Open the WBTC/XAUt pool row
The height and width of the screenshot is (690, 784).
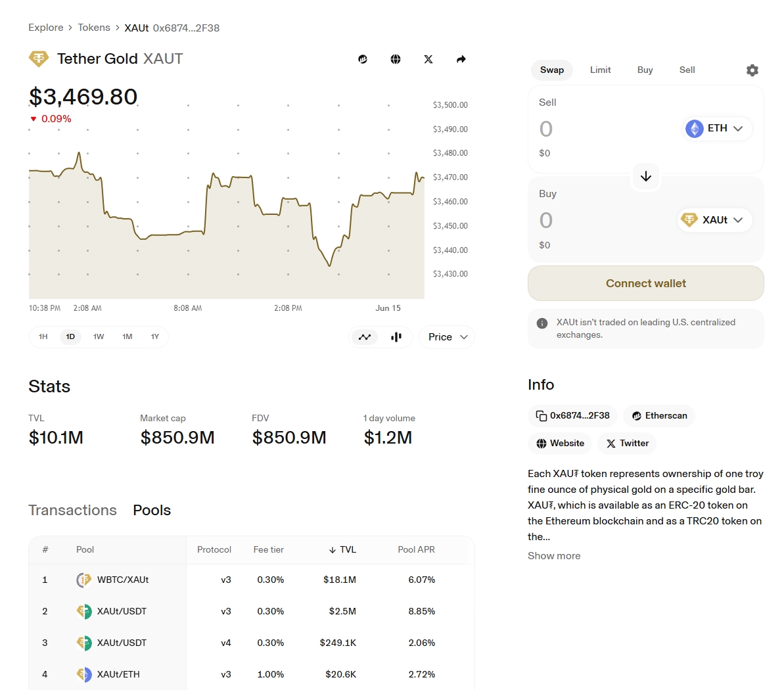pyautogui.click(x=252, y=580)
